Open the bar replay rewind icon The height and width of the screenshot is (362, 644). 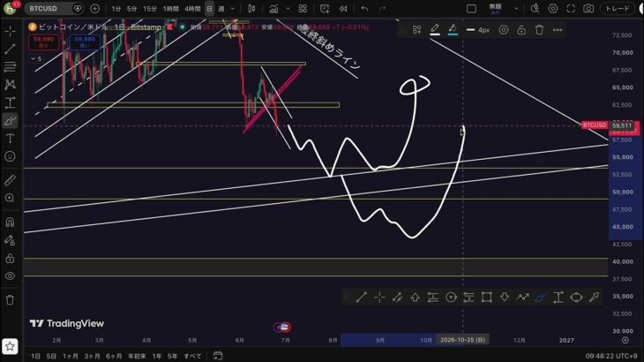click(343, 9)
